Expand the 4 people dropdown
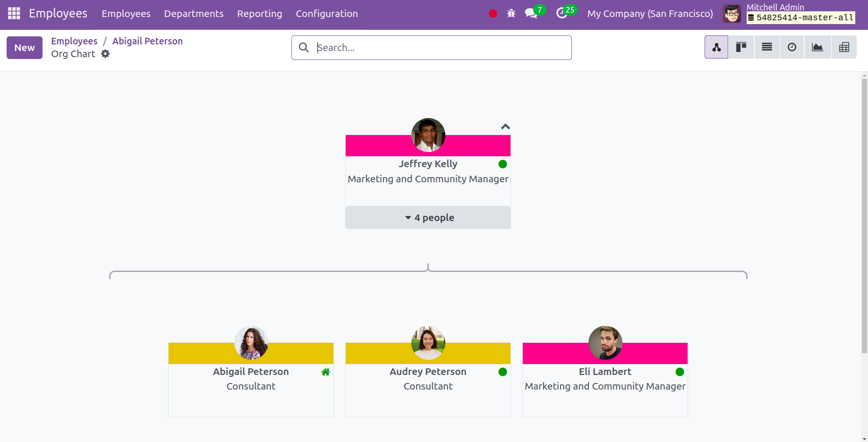 [428, 218]
